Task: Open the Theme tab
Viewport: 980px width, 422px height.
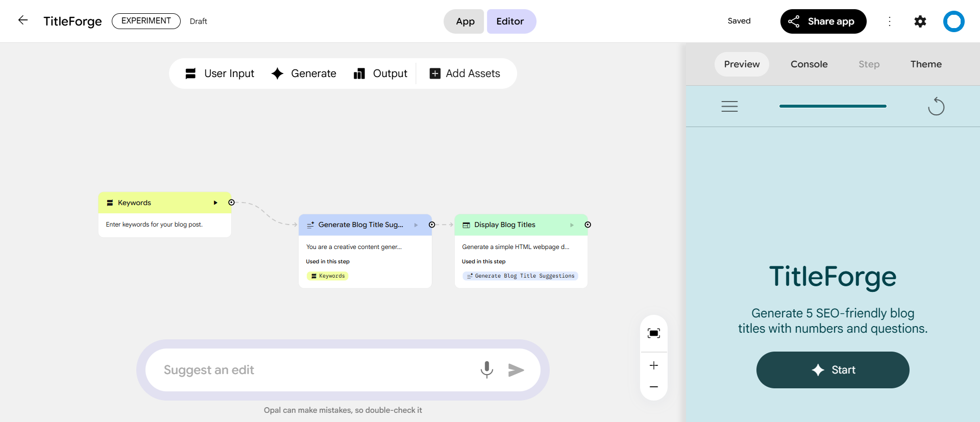Action: click(x=925, y=64)
